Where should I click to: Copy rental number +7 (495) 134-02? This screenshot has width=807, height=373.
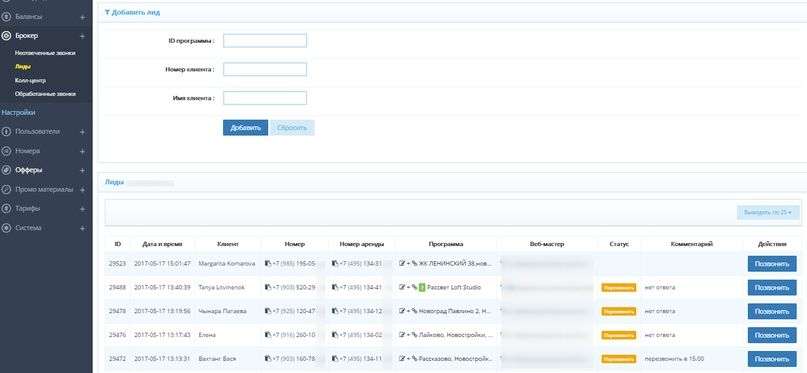[335, 335]
